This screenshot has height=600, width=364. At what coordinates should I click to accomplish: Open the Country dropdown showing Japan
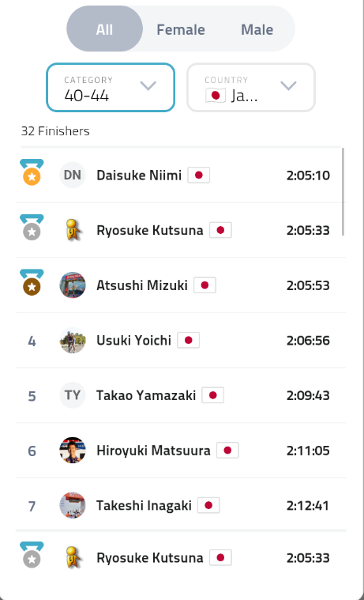coord(251,87)
